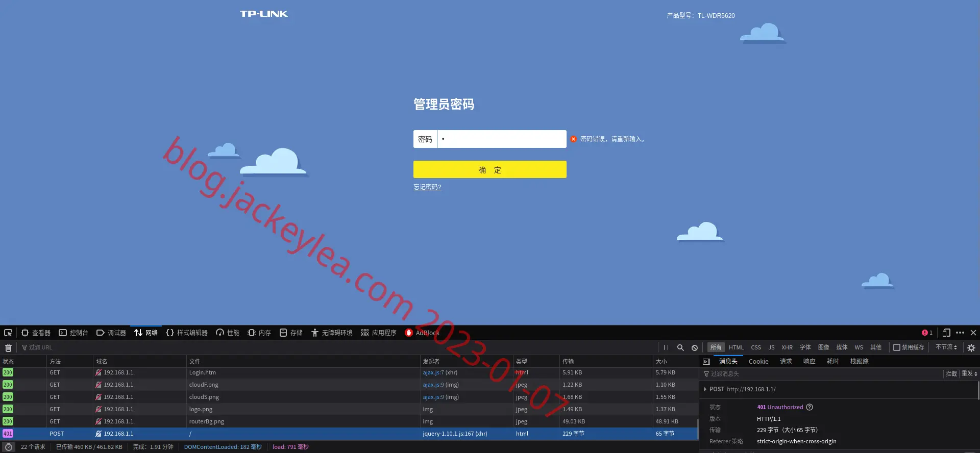Open the Cookie tab in request details
The height and width of the screenshot is (453, 980).
[x=758, y=361]
